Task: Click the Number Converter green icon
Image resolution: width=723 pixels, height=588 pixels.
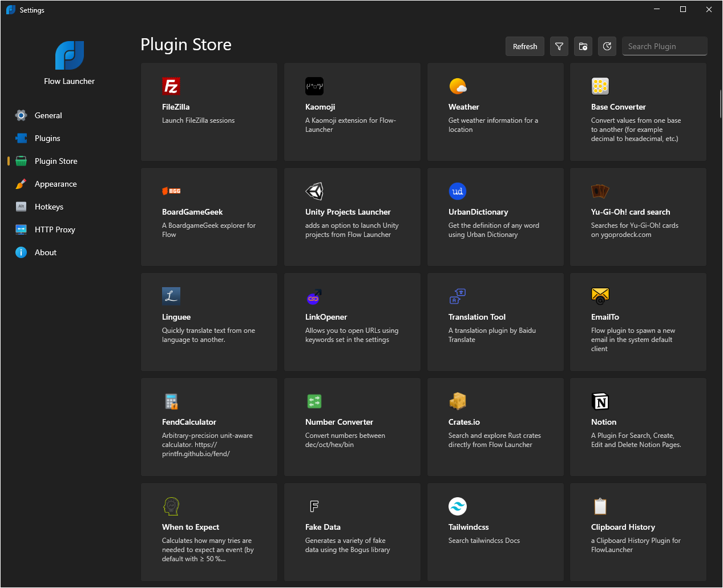Action: [314, 401]
